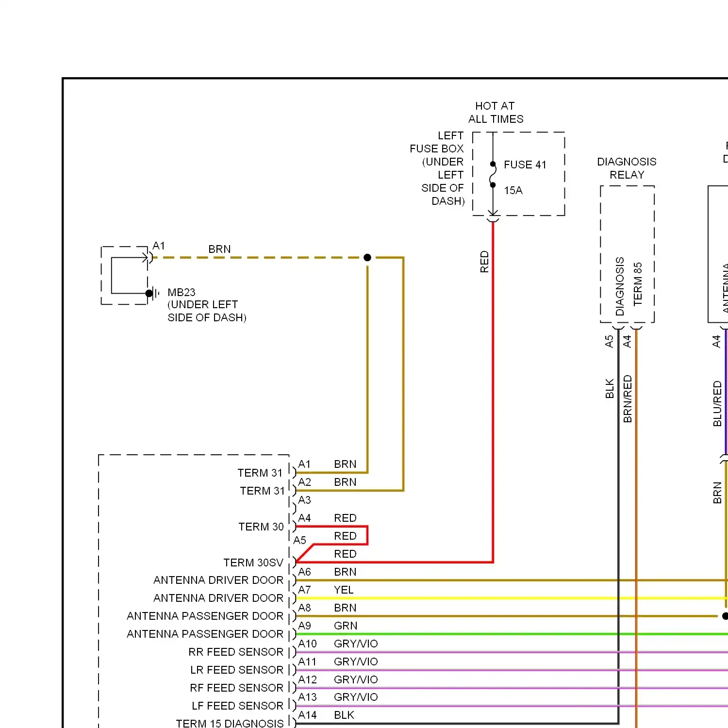Click the 15A fuse rating text
728x728 pixels.
click(513, 191)
